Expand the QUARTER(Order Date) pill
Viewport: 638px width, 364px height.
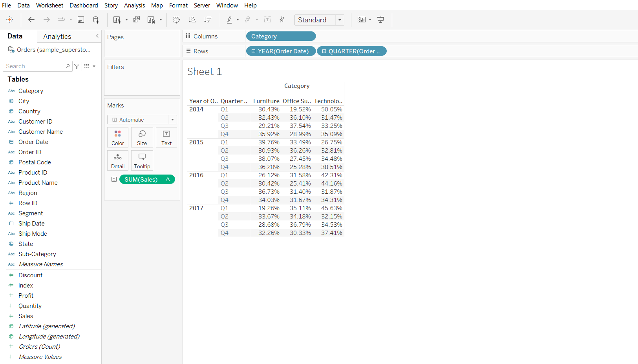click(x=324, y=51)
